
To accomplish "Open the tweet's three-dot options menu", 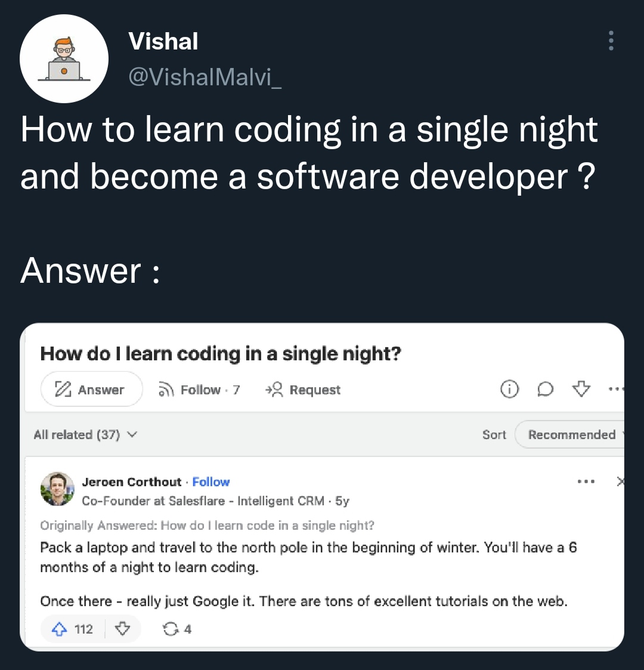I will (x=610, y=41).
